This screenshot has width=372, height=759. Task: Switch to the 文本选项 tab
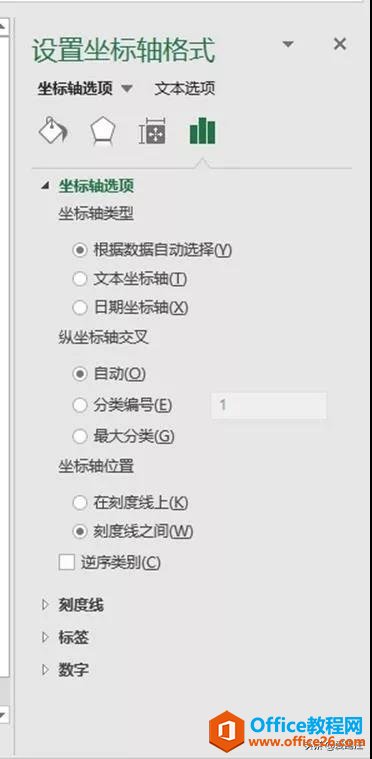click(x=185, y=89)
